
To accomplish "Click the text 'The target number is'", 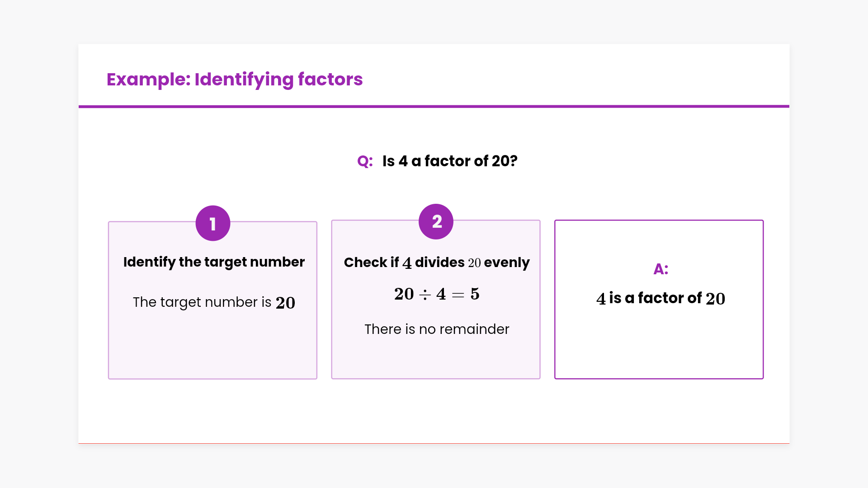I will tap(202, 302).
